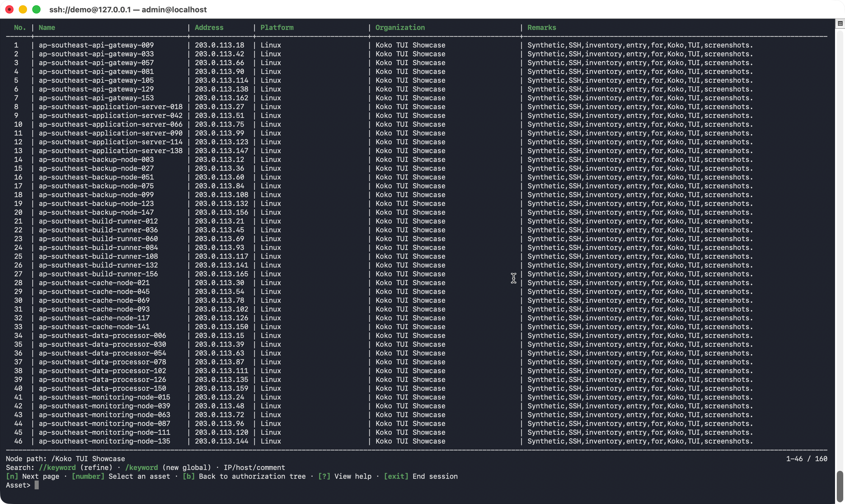Click the No. column header
This screenshot has width=845, height=504.
pos(20,28)
